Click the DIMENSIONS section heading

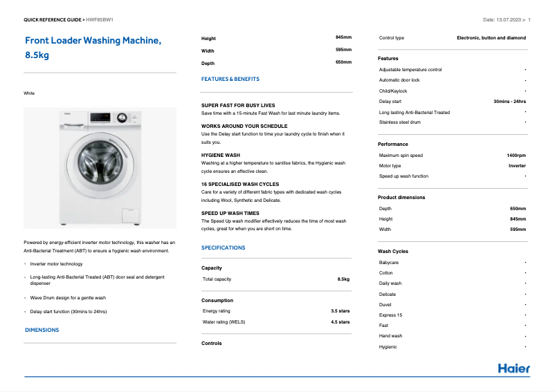[x=42, y=330]
